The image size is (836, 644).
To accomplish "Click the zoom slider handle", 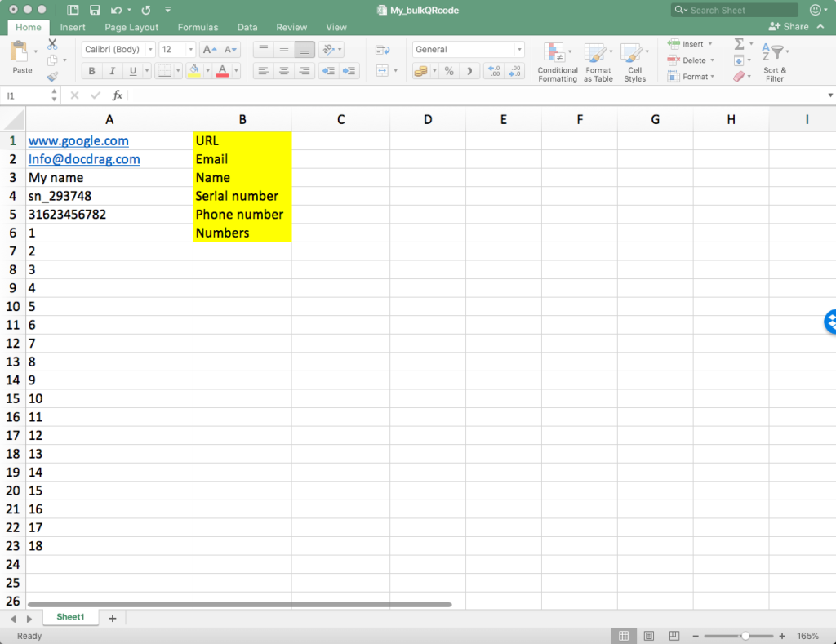I will coord(745,636).
